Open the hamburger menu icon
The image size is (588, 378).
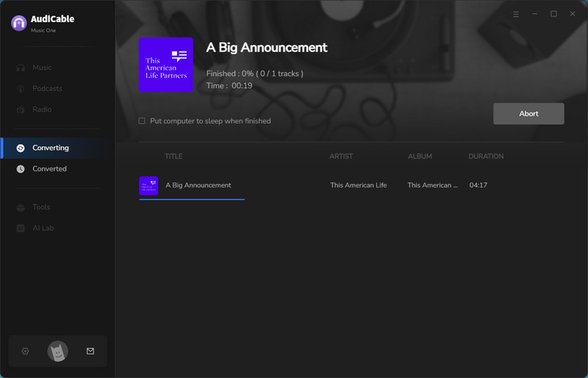coord(516,14)
